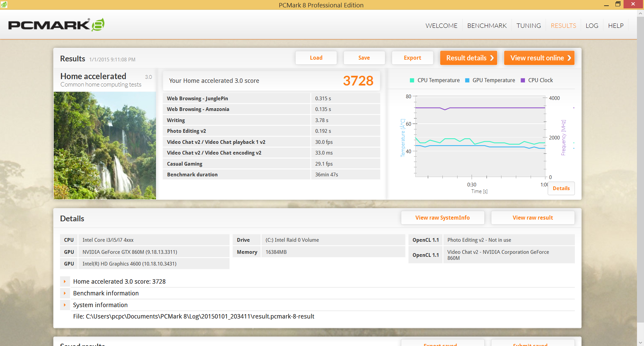Expand Benchmark information section
This screenshot has width=644, height=346.
pyautogui.click(x=65, y=293)
